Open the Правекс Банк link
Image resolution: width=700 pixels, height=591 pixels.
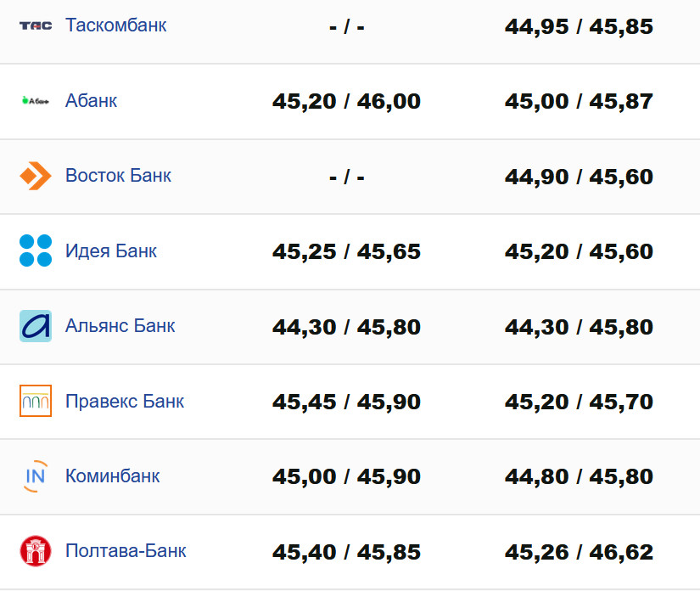(125, 401)
